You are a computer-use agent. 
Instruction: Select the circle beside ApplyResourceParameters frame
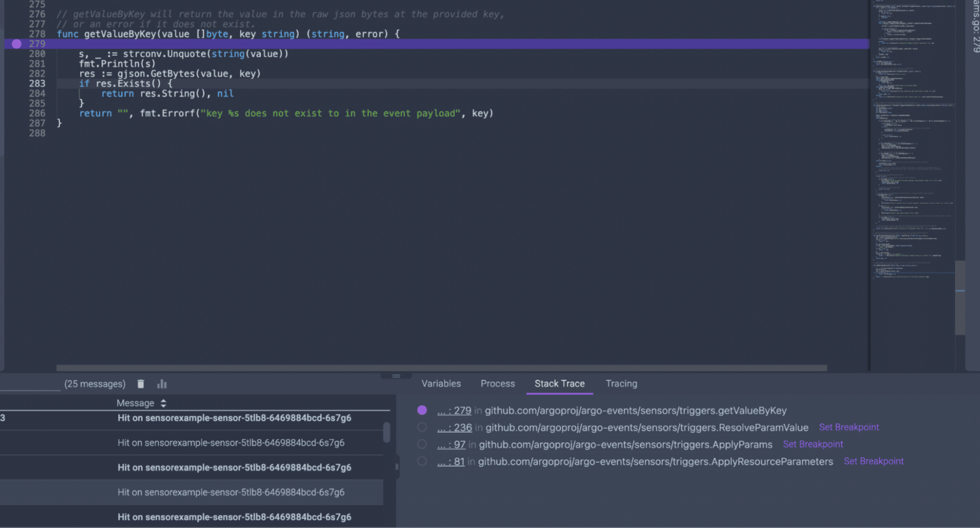421,461
